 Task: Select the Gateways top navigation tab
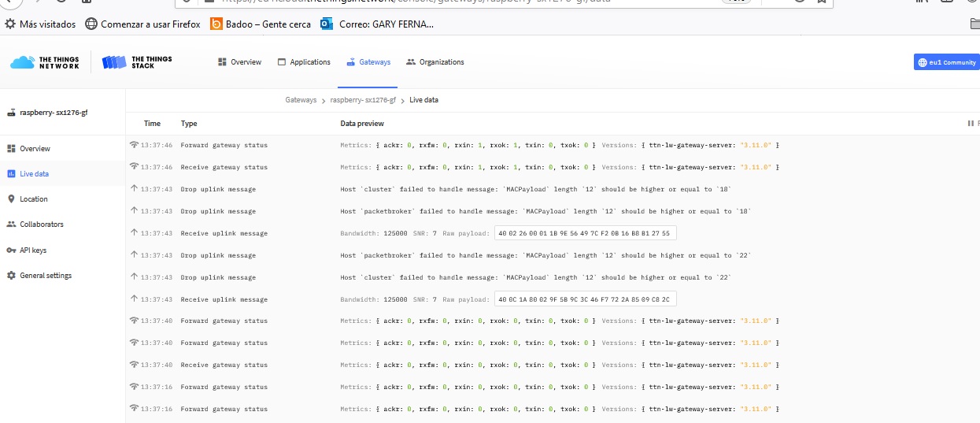click(368, 62)
